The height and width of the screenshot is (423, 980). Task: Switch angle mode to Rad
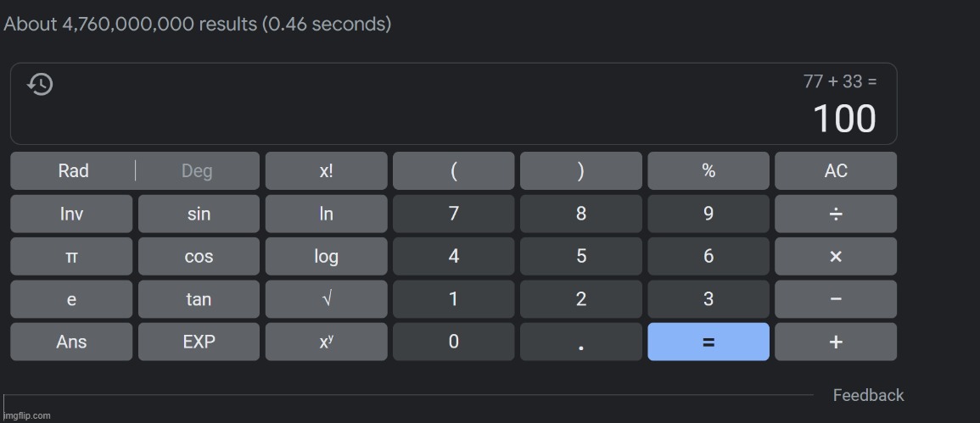click(x=73, y=170)
